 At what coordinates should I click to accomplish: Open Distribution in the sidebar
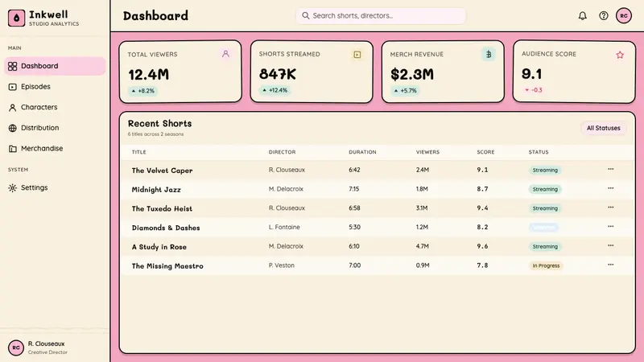55,128
